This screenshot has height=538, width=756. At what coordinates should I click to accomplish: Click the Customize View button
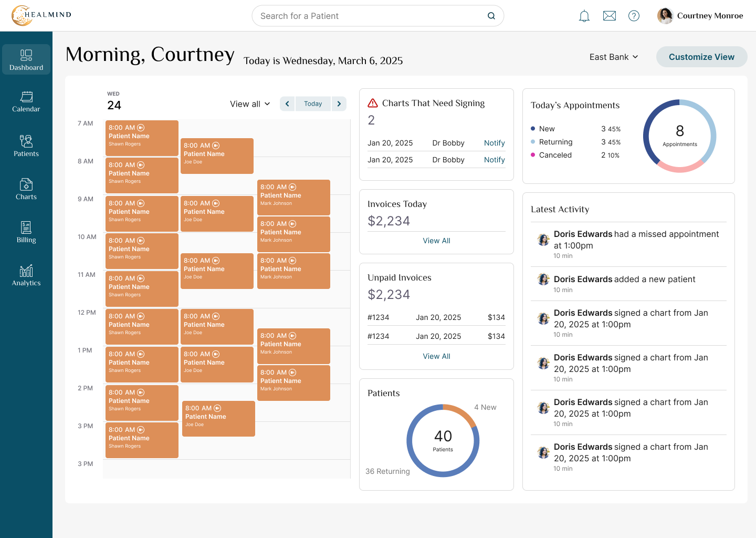(x=701, y=57)
